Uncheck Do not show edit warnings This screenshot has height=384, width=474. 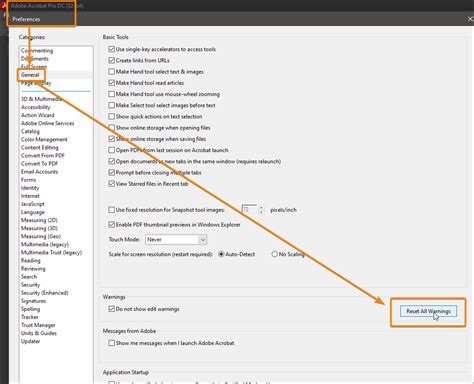tap(112, 309)
